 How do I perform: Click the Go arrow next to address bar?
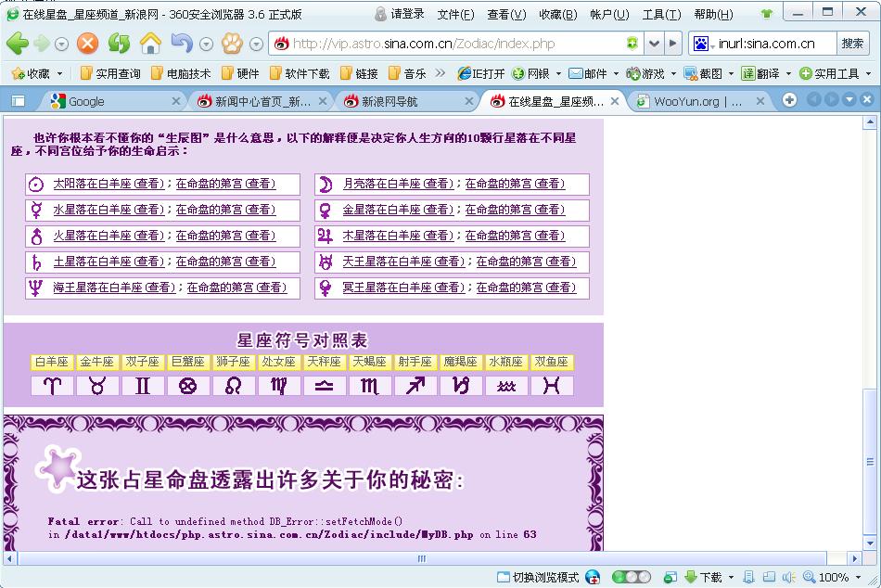672,44
